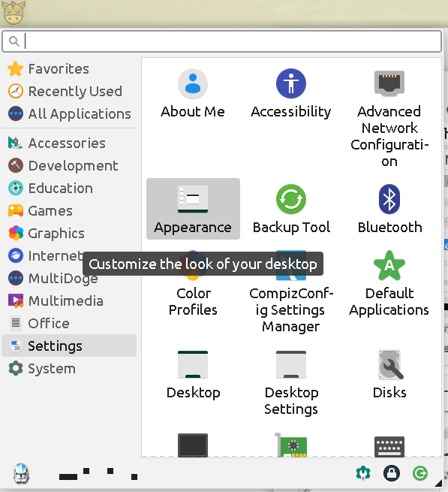This screenshot has width=448, height=492.
Task: Launch the Accessibility settings
Action: (x=291, y=93)
